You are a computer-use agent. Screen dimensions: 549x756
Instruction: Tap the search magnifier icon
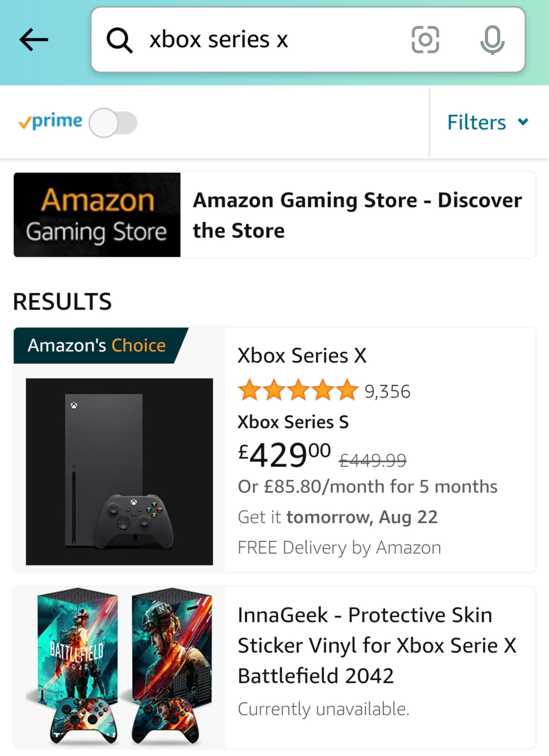(119, 40)
